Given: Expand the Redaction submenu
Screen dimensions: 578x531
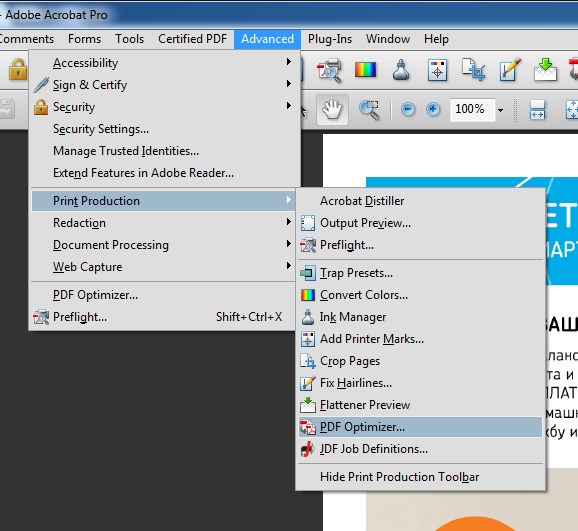Looking at the screenshot, I should [x=164, y=223].
